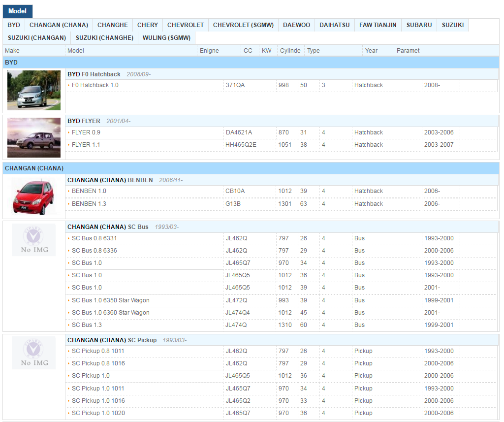Screen dimensions: 504x422
Task: Open the BENBEN 1.3 entry
Action: tap(89, 204)
